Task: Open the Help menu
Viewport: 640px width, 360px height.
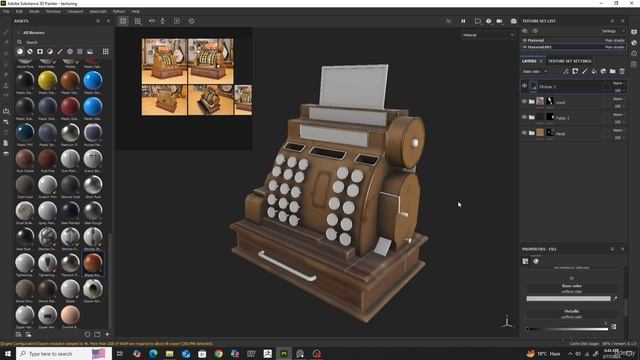Action: pyautogui.click(x=136, y=11)
